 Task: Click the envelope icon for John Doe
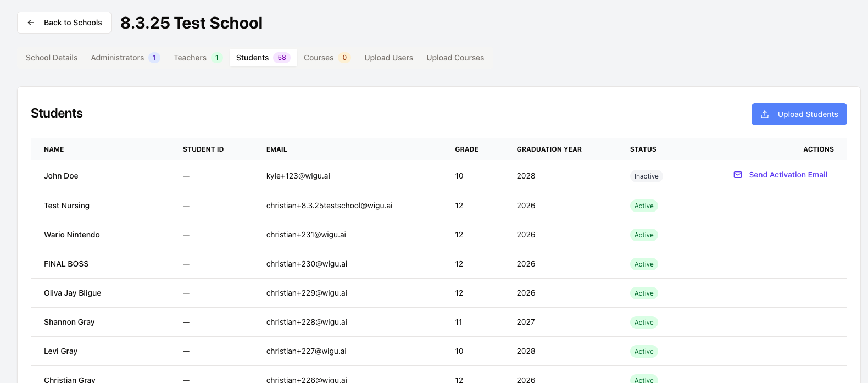(x=738, y=175)
